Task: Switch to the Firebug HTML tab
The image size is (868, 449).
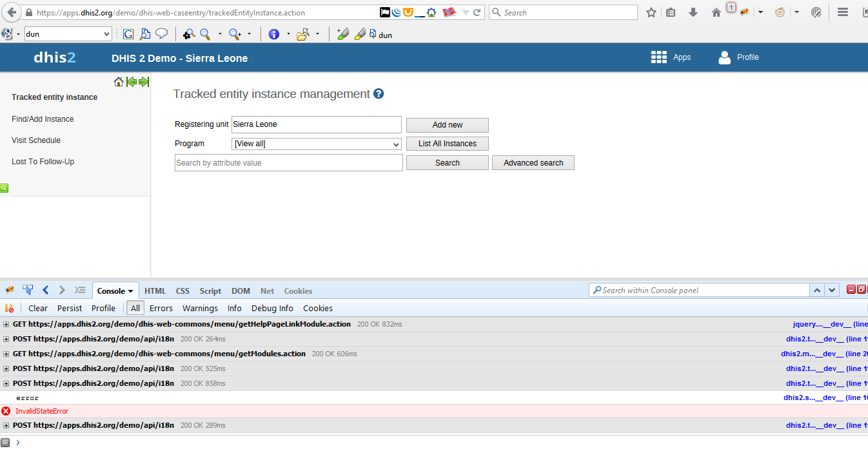Action: 155,291
